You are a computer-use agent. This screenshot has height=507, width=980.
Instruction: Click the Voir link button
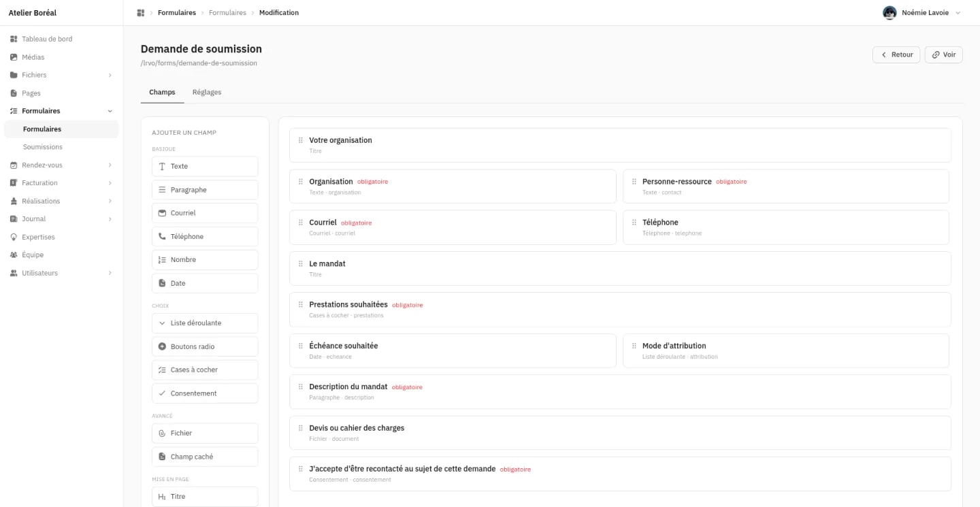(944, 54)
